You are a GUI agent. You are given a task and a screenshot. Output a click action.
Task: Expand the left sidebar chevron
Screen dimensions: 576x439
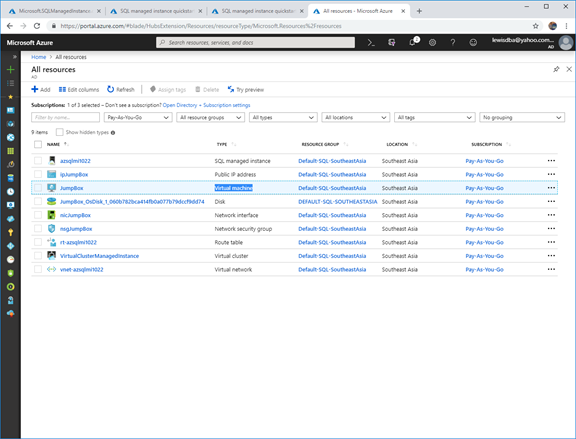15,57
